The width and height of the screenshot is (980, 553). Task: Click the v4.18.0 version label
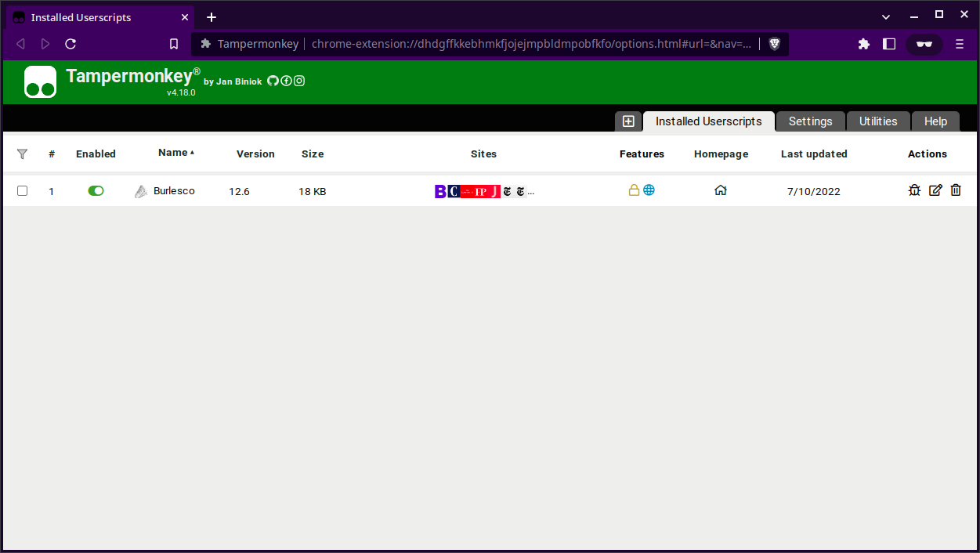(x=181, y=92)
